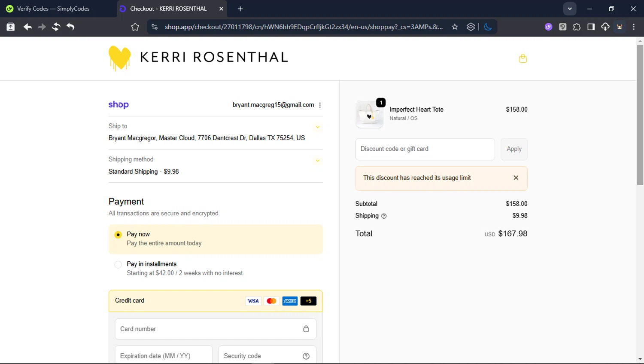Show the +5 more card types badge
Viewport: 644px width, 364px height.
coord(308,301)
